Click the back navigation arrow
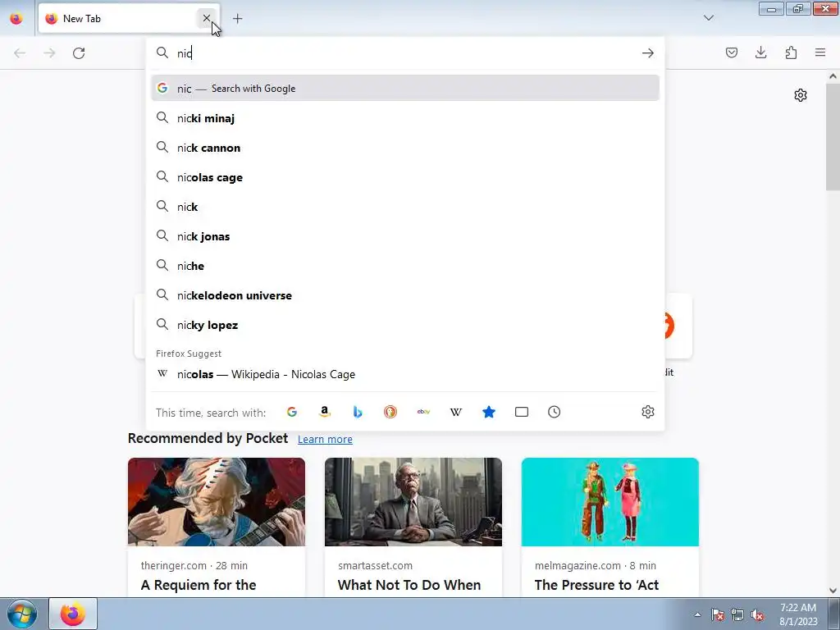The height and width of the screenshot is (630, 840). pyautogui.click(x=20, y=53)
